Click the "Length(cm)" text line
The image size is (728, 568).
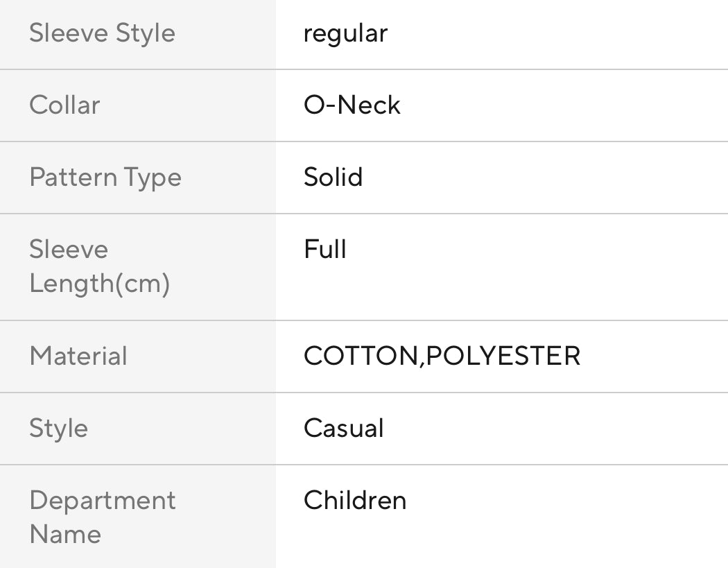click(99, 284)
